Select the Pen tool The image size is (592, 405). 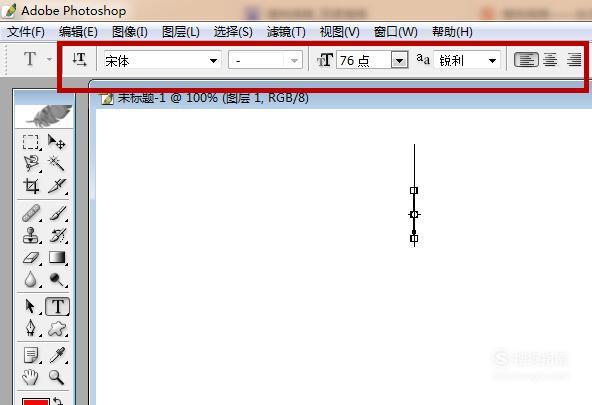(x=31, y=328)
